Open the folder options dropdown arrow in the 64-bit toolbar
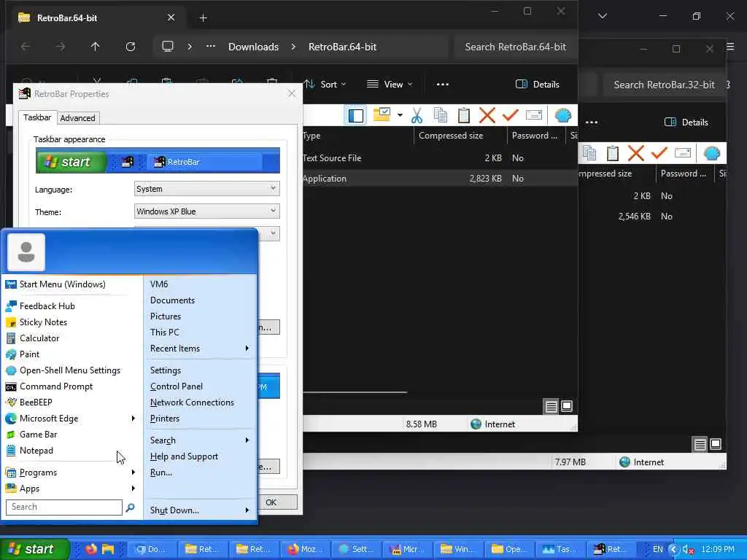The image size is (747, 560). click(400, 115)
